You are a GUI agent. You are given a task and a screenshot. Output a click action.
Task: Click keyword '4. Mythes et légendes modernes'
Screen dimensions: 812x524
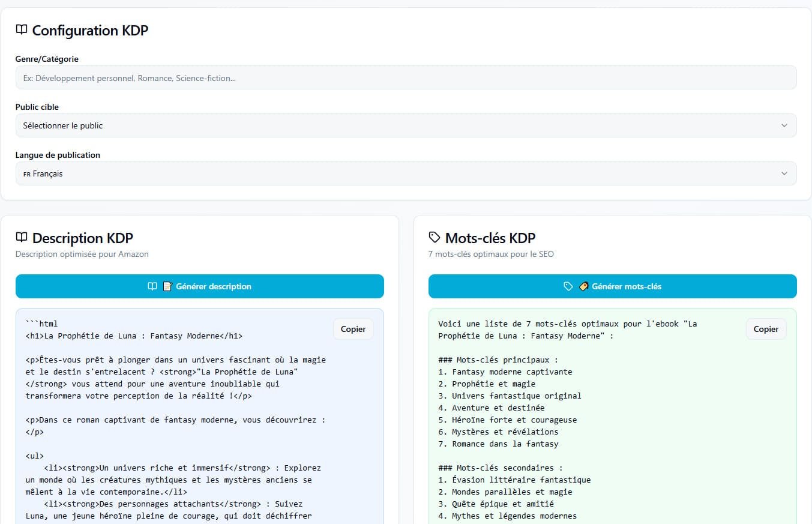[x=508, y=516]
